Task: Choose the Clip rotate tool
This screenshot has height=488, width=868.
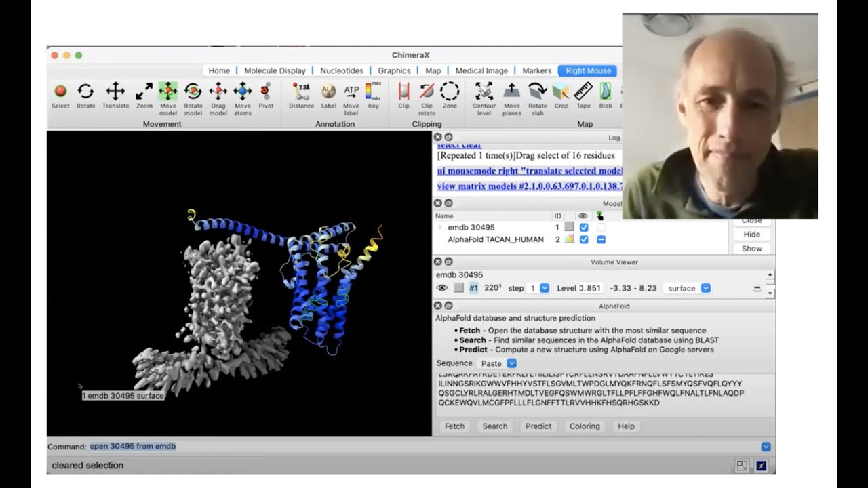Action: (x=427, y=99)
